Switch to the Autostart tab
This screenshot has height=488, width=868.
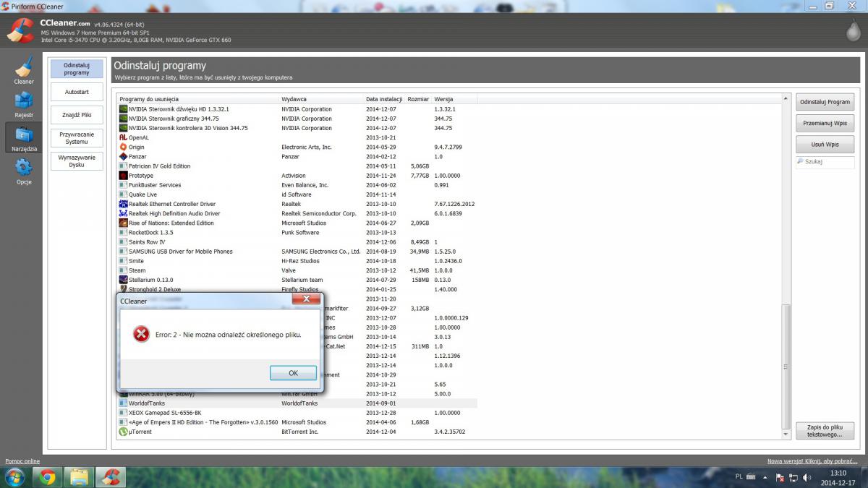click(76, 92)
